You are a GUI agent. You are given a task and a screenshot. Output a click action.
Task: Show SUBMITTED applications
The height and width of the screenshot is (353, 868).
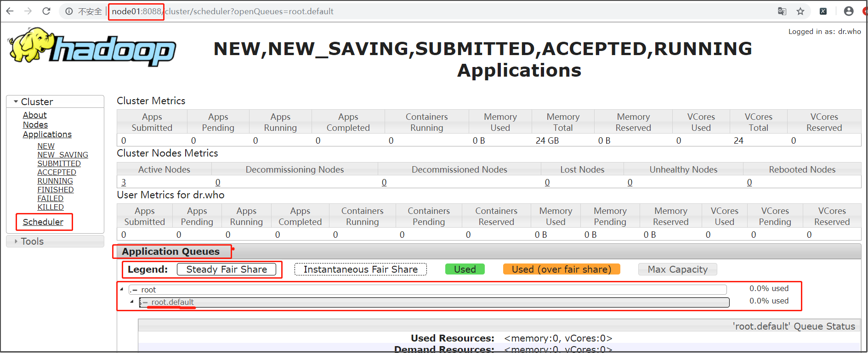pos(59,163)
